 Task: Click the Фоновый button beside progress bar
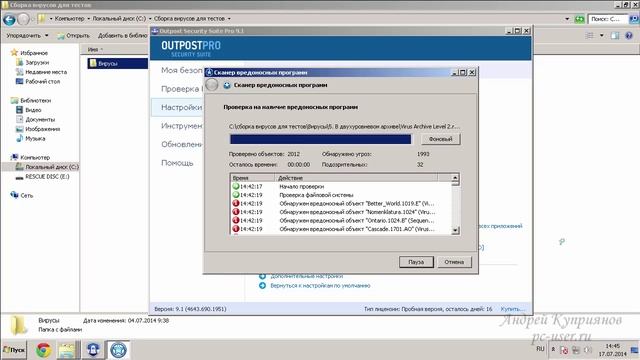(x=441, y=139)
